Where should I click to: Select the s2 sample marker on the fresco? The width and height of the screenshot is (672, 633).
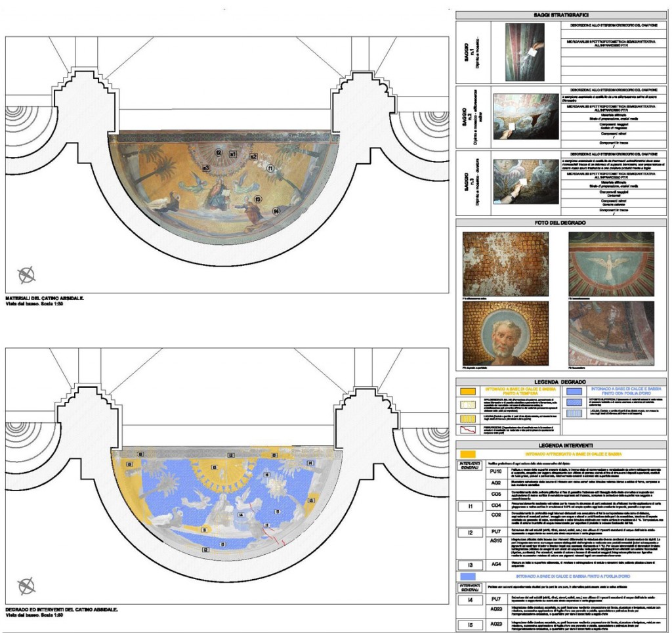click(253, 156)
